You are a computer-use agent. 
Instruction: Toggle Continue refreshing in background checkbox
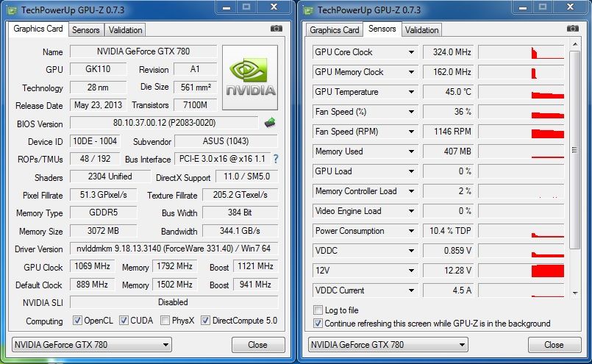pos(318,323)
